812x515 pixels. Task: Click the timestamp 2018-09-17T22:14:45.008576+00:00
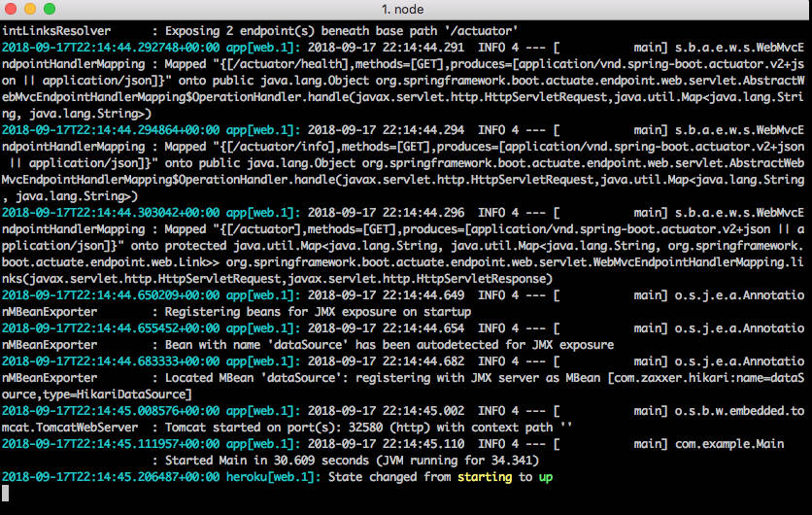click(x=111, y=411)
